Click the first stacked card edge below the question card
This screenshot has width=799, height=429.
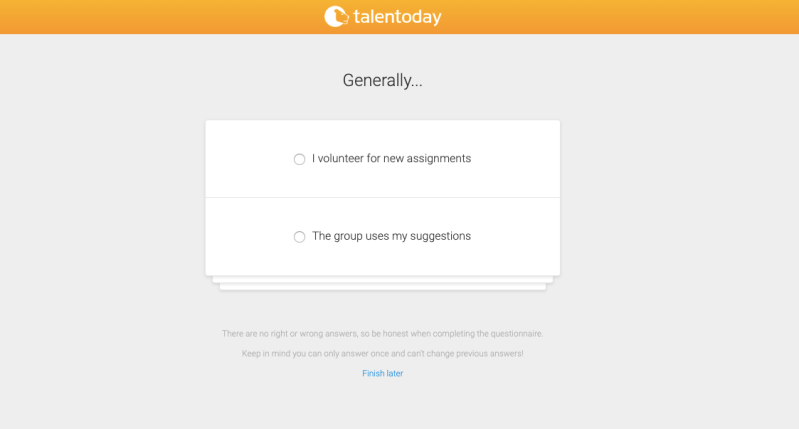pos(382,279)
